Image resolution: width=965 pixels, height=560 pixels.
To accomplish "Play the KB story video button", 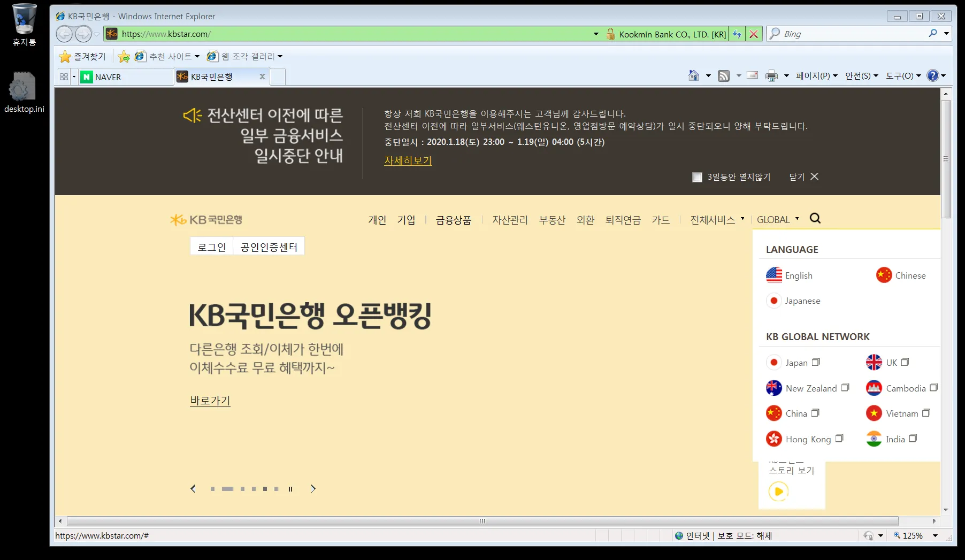I will point(779,491).
